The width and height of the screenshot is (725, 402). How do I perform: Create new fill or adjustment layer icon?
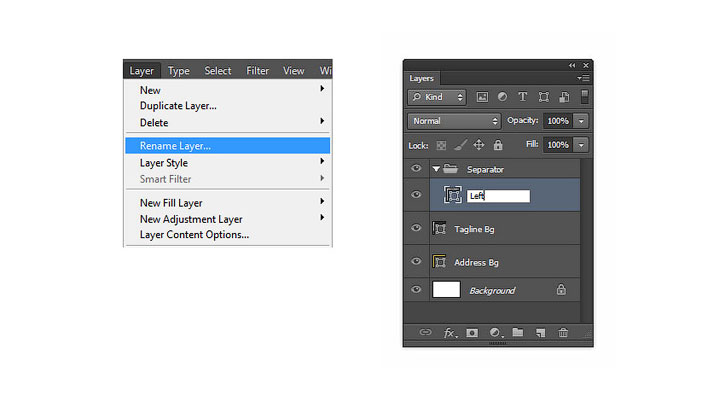pos(496,333)
